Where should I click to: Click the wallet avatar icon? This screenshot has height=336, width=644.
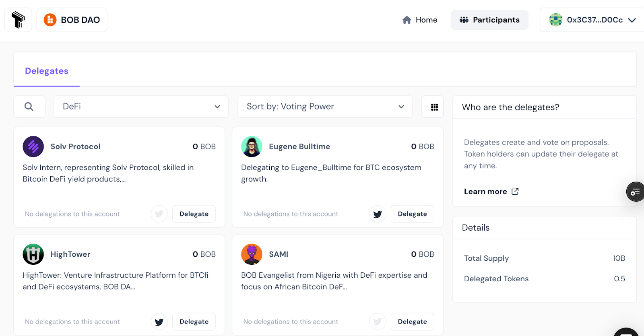coord(556,20)
